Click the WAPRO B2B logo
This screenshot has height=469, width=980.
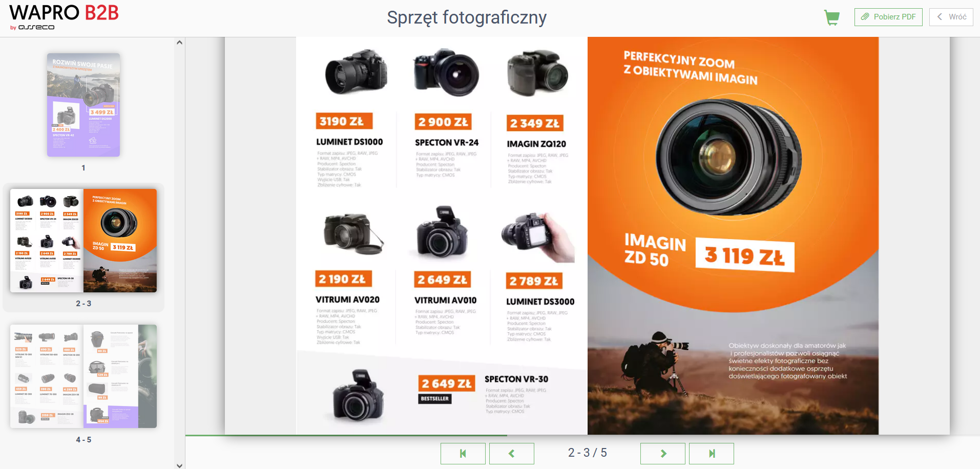64,17
